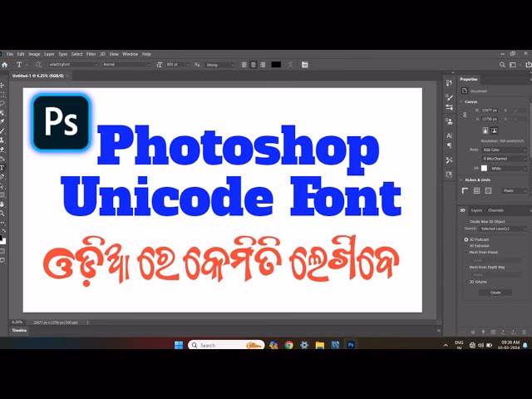Click the link width and height icon
This screenshot has height=399, width=532.
click(x=465, y=115)
